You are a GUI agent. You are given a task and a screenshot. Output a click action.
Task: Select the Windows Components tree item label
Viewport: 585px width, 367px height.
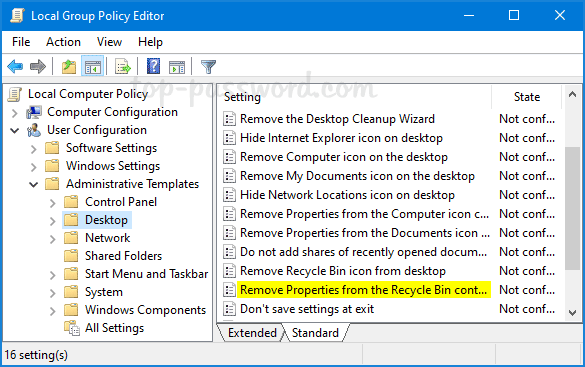pyautogui.click(x=146, y=310)
